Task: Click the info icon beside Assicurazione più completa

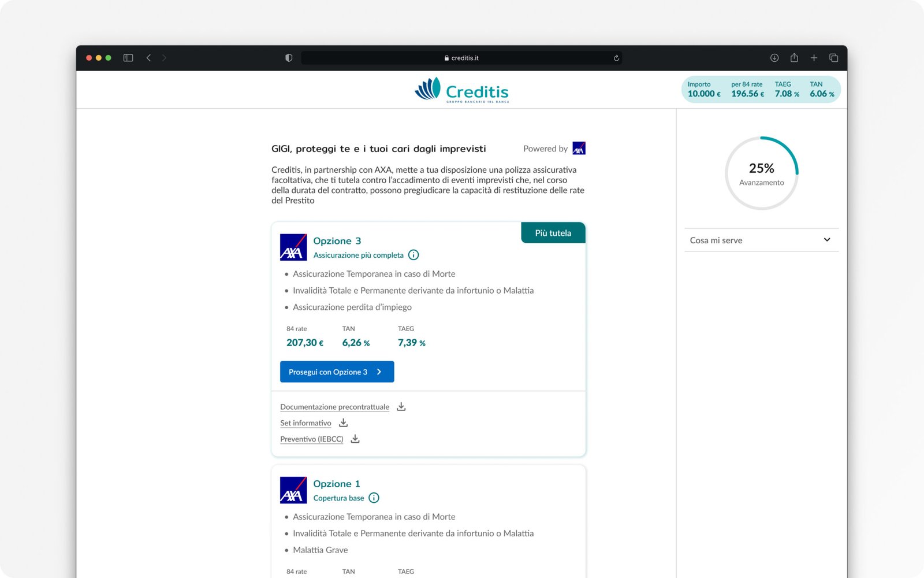Action: pos(413,255)
